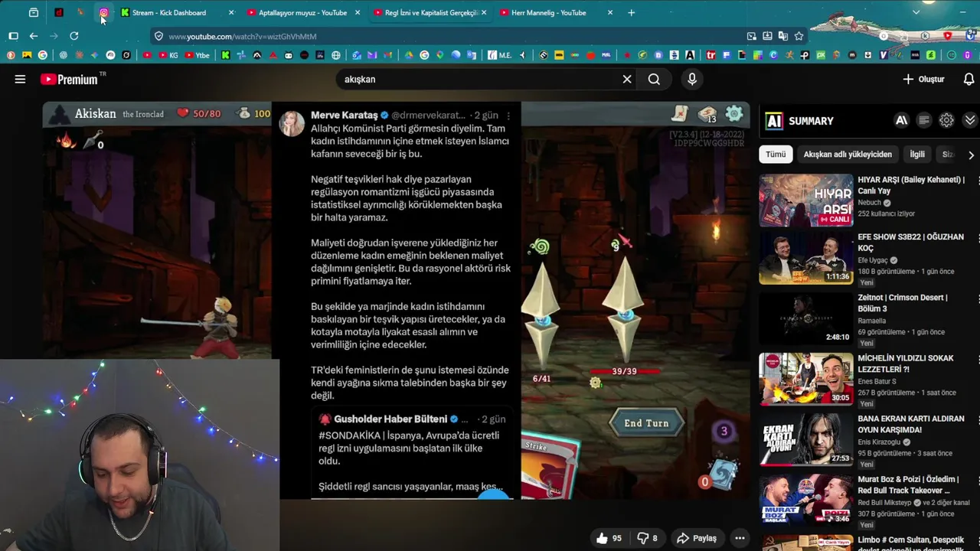Click End Turn in the game video
The width and height of the screenshot is (980, 551).
point(646,423)
